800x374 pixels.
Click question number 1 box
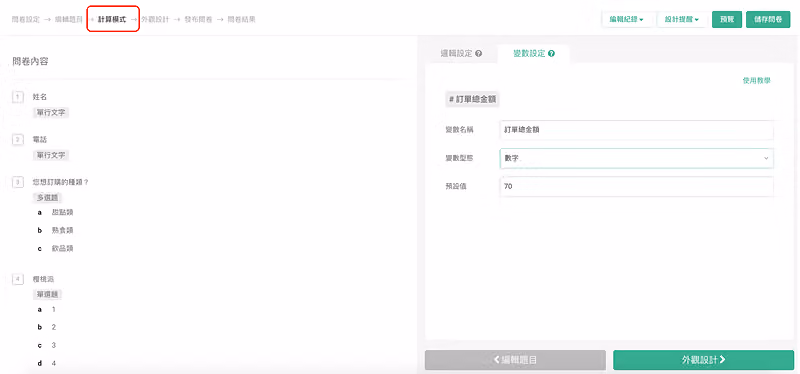[x=17, y=96]
